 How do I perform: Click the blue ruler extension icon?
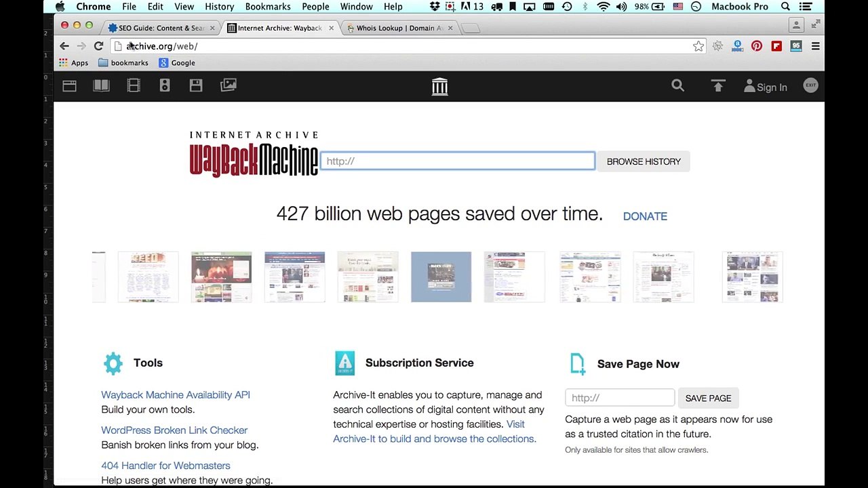pyautogui.click(x=737, y=46)
